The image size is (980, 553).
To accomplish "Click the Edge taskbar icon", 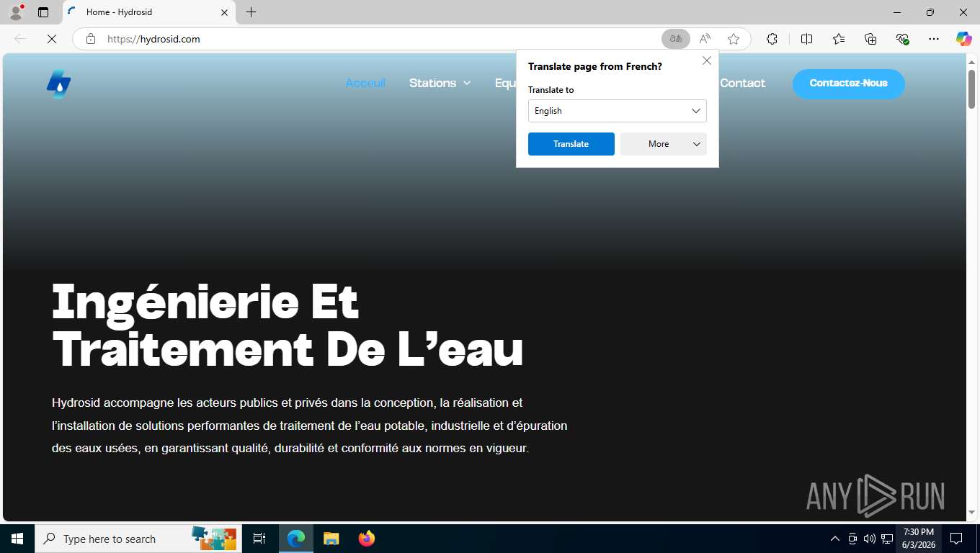I will pyautogui.click(x=296, y=539).
